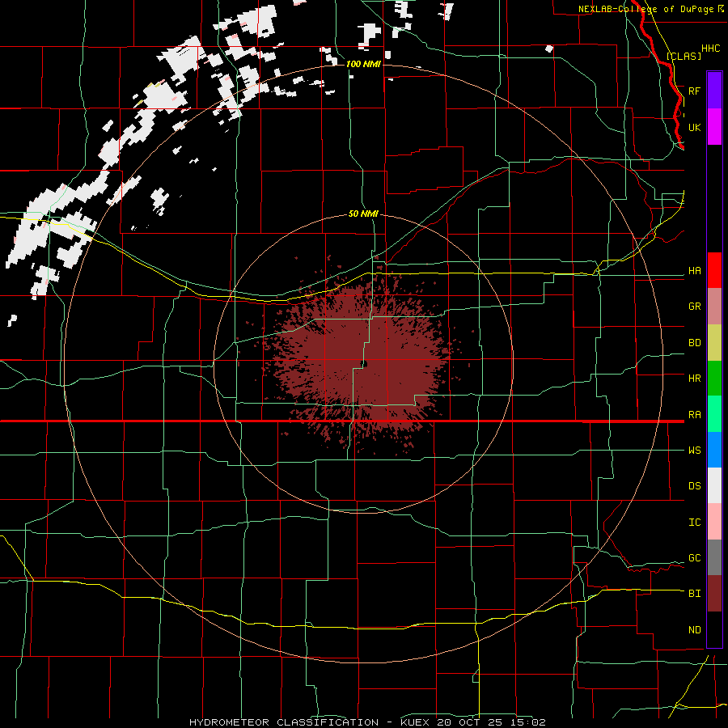Click the WS blue legend swatch
The image size is (728, 728).
pyautogui.click(x=714, y=450)
